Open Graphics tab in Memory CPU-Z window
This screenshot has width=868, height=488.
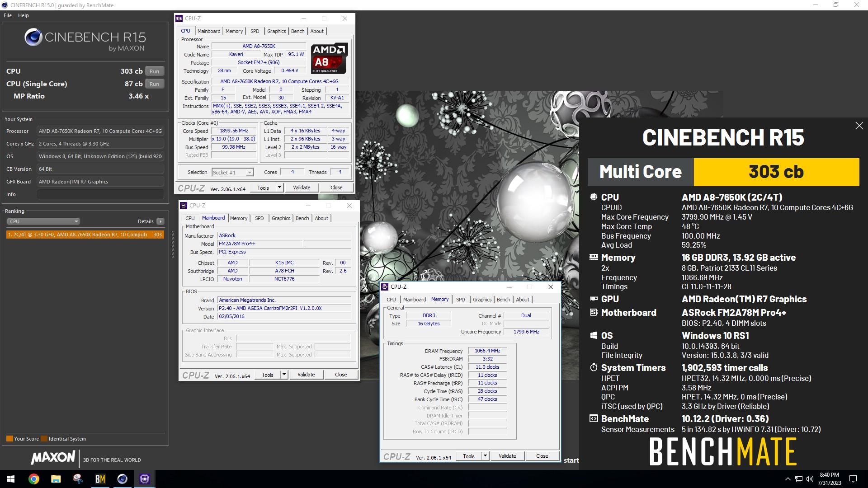[482, 300]
